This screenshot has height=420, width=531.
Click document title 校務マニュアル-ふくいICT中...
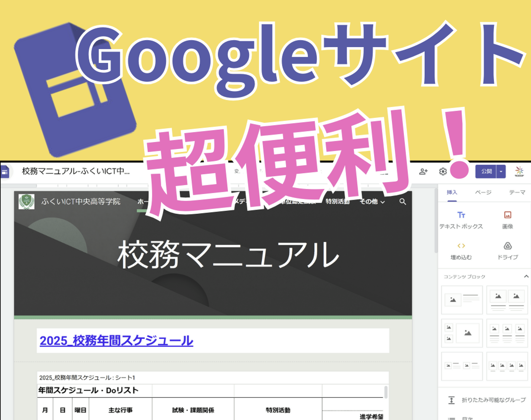(x=76, y=171)
